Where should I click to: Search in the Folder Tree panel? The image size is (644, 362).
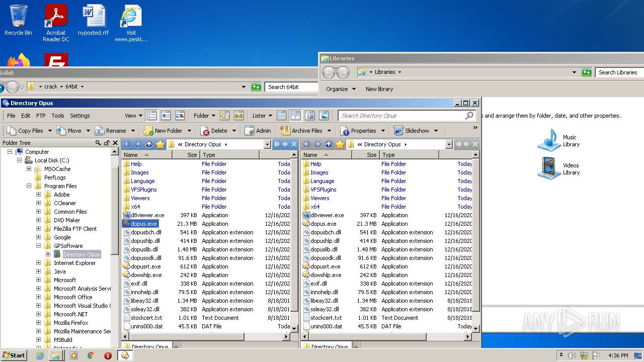pos(98,143)
